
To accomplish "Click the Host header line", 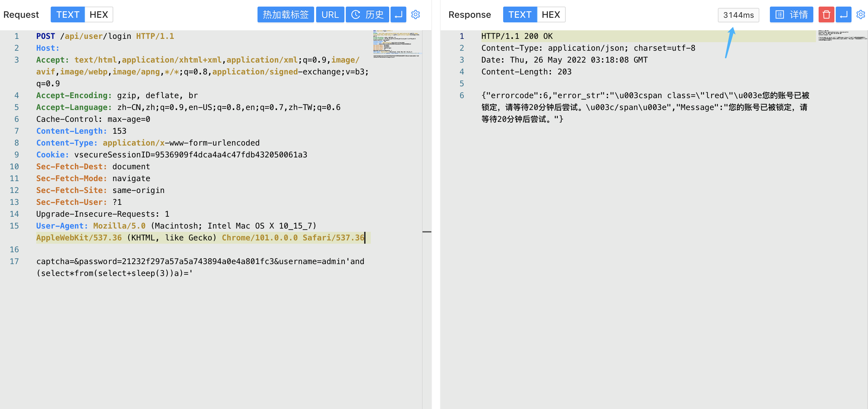I will tap(48, 48).
